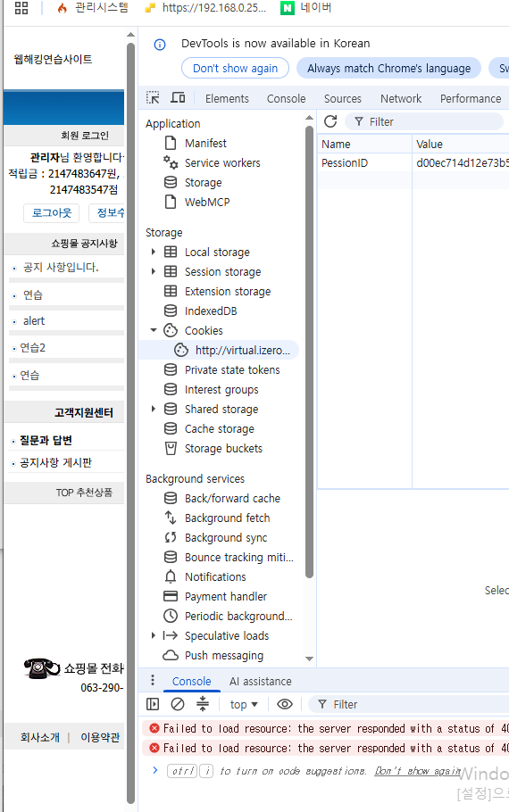Switch to the Network tab
This screenshot has width=509, height=812.
click(401, 98)
